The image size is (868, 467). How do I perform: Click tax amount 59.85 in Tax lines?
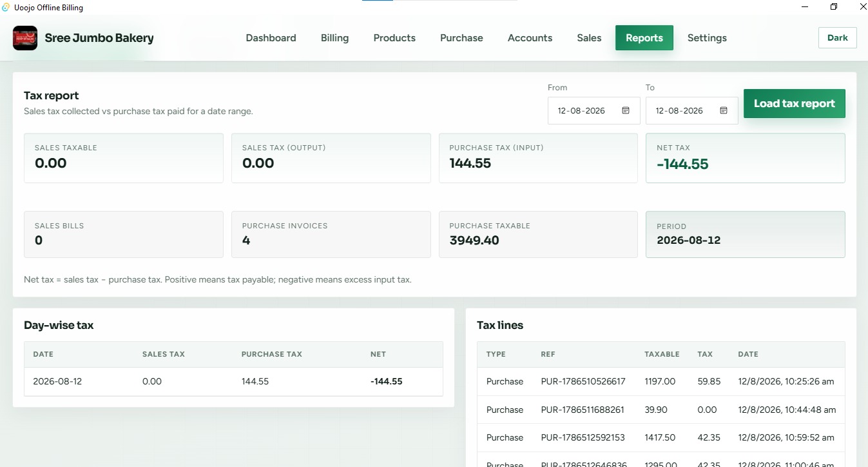point(709,382)
